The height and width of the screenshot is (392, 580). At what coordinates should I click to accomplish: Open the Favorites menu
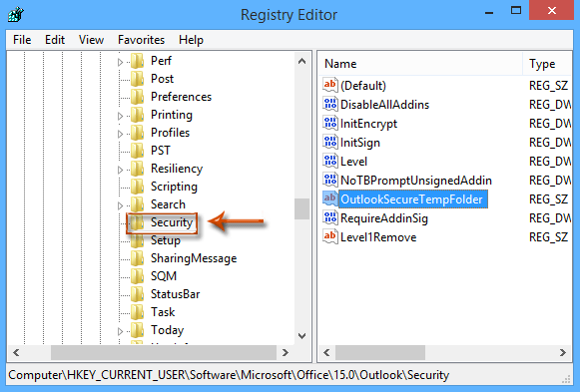141,40
